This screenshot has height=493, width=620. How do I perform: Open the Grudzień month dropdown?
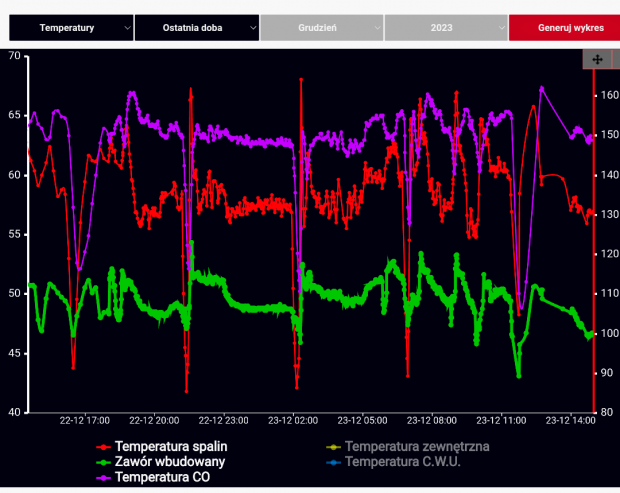point(321,28)
